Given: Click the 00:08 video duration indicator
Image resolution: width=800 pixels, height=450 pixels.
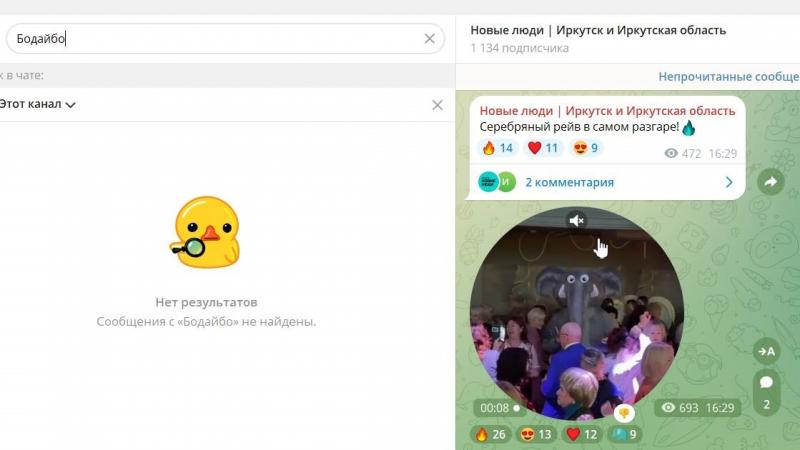Looking at the screenshot, I should tap(499, 408).
